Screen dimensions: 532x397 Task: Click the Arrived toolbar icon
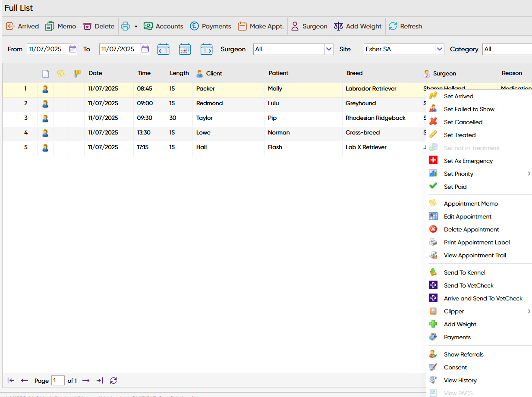coord(10,26)
